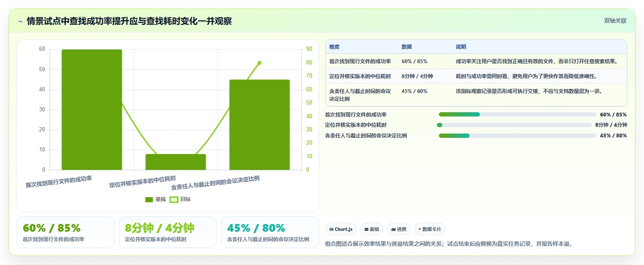The image size is (644, 265).
Task: Click the 60% / 85% data card
Action: [65, 232]
